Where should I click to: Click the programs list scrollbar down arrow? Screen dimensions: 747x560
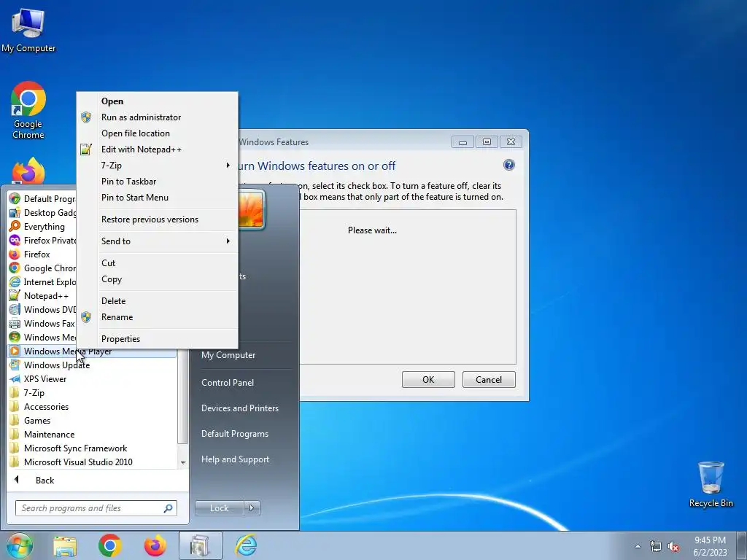(x=183, y=462)
